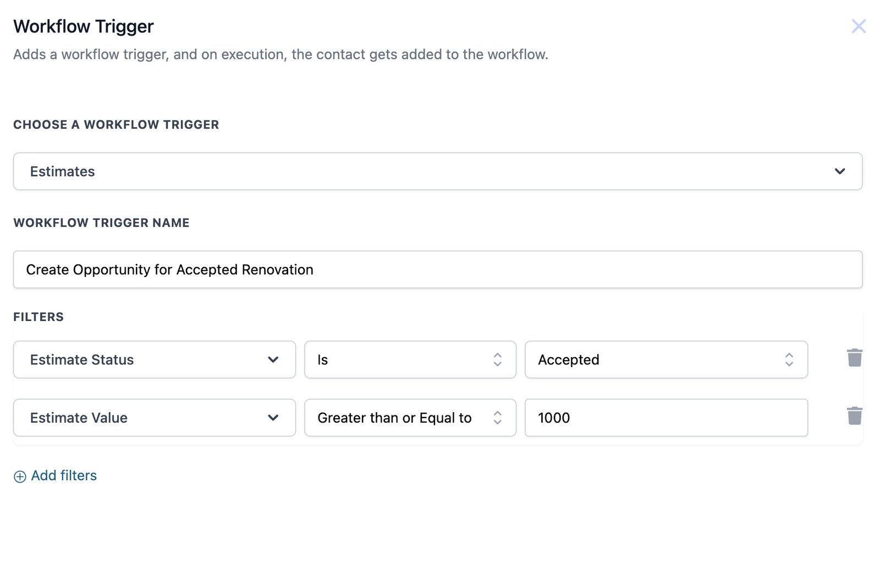
Task: Click the up/down arrows in the 'Is' field
Action: click(497, 360)
